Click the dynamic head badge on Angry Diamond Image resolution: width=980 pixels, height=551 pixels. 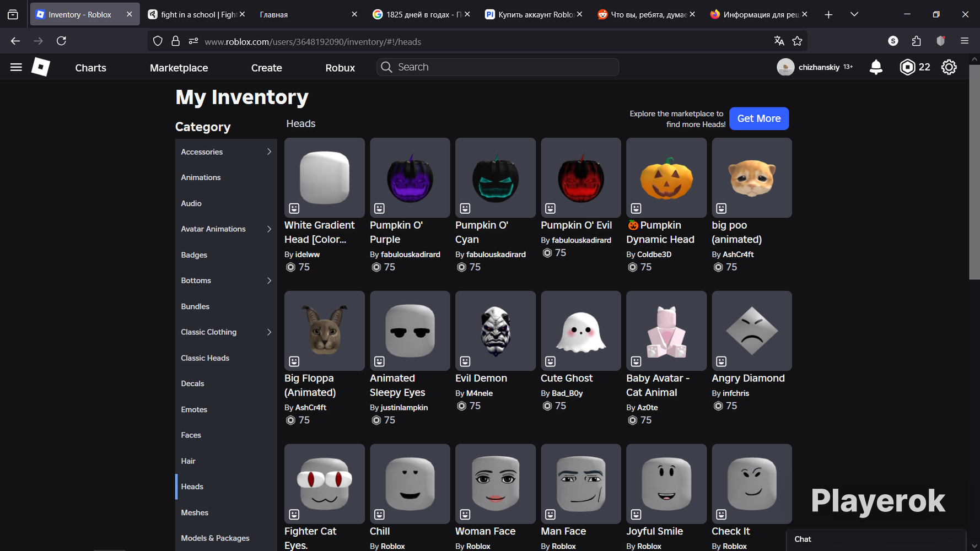coord(721,361)
